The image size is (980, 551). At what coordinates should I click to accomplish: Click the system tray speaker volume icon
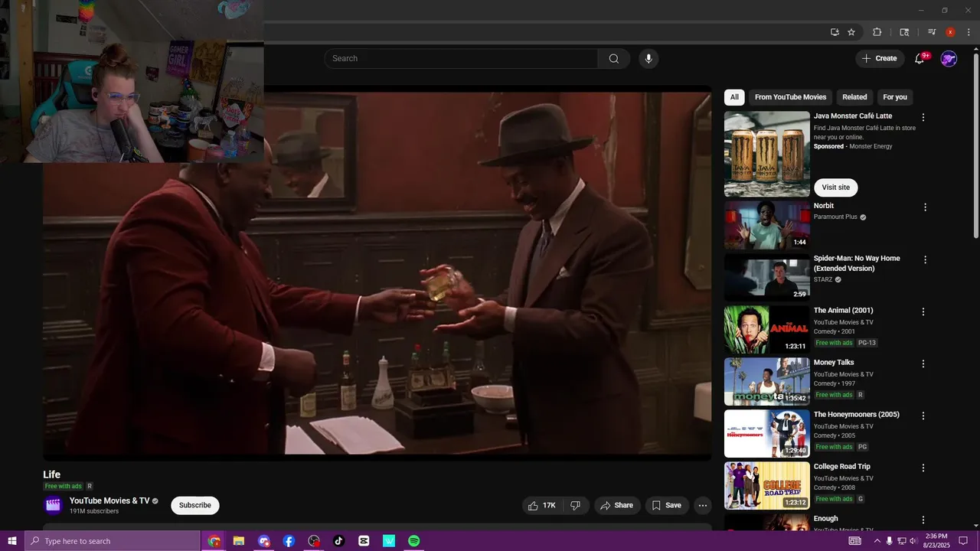913,541
